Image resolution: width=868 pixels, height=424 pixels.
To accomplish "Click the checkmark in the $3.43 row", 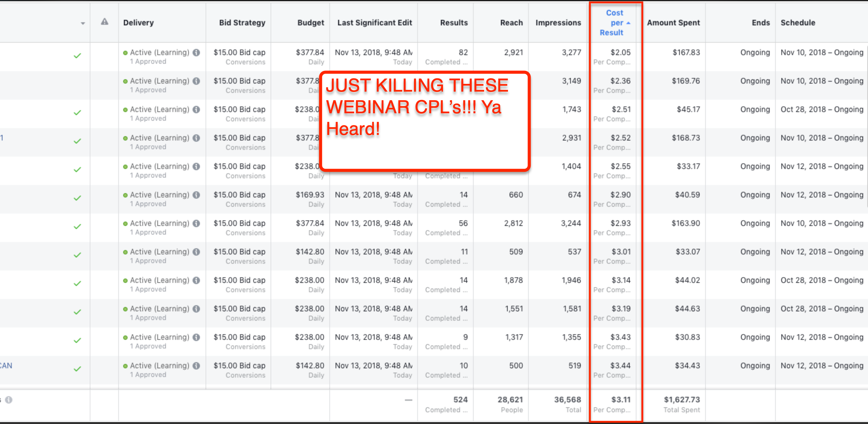I will 77,340.
